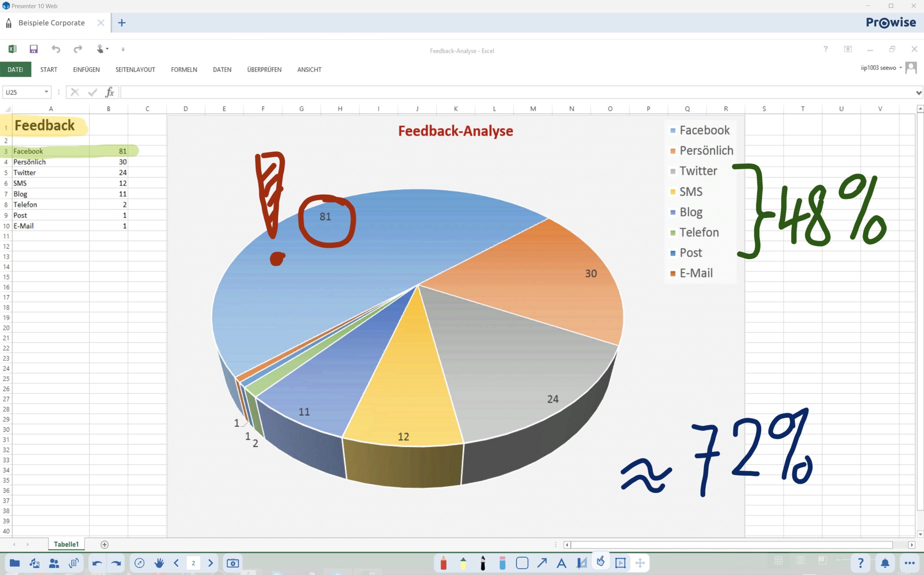Select the Tabelle1 sheet tab
Image resolution: width=924 pixels, height=575 pixels.
(x=66, y=544)
